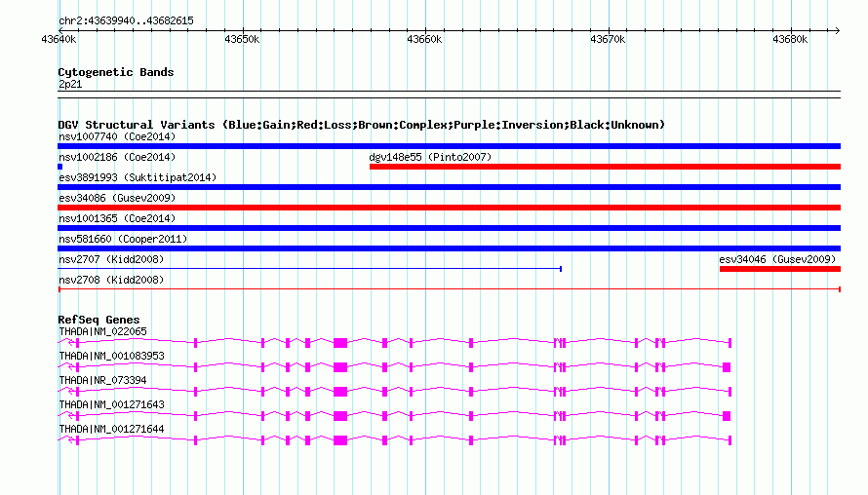Click the red bar under esv34046
Screen dimensions: 868x495
tap(780, 269)
